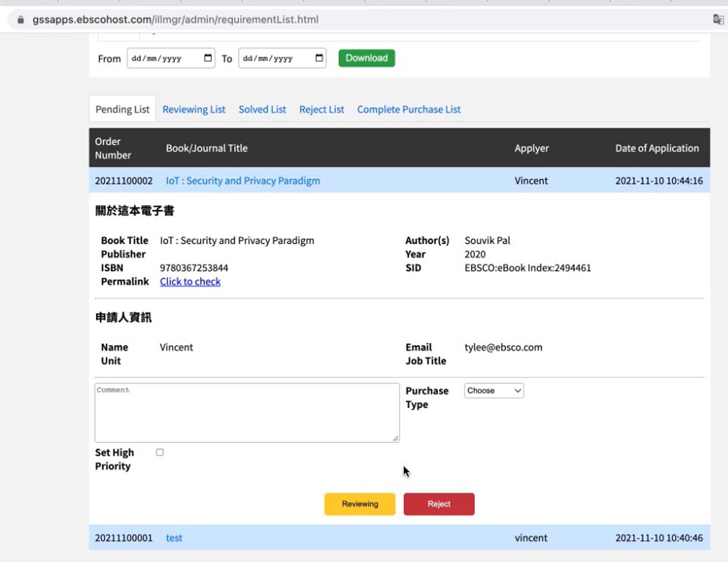The height and width of the screenshot is (562, 728).
Task: Expand the Purchase Type Choose dropdown
Action: click(x=494, y=391)
